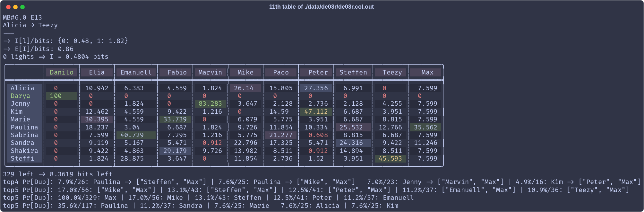The height and width of the screenshot is (212, 644).
Task: Click the yellow minimize window button
Action: tap(15, 7)
